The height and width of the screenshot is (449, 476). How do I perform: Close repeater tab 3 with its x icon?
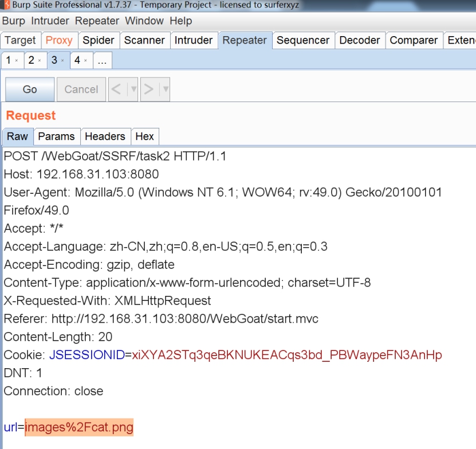[62, 60]
